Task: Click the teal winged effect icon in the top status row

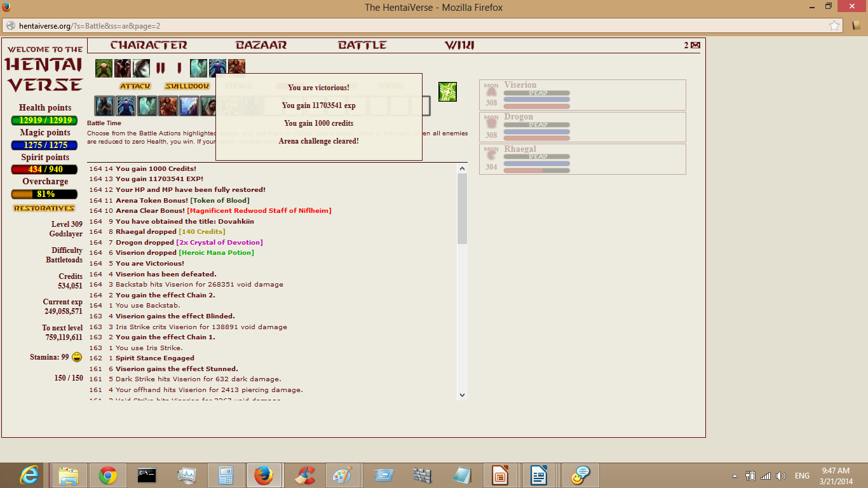Action: [x=199, y=67]
